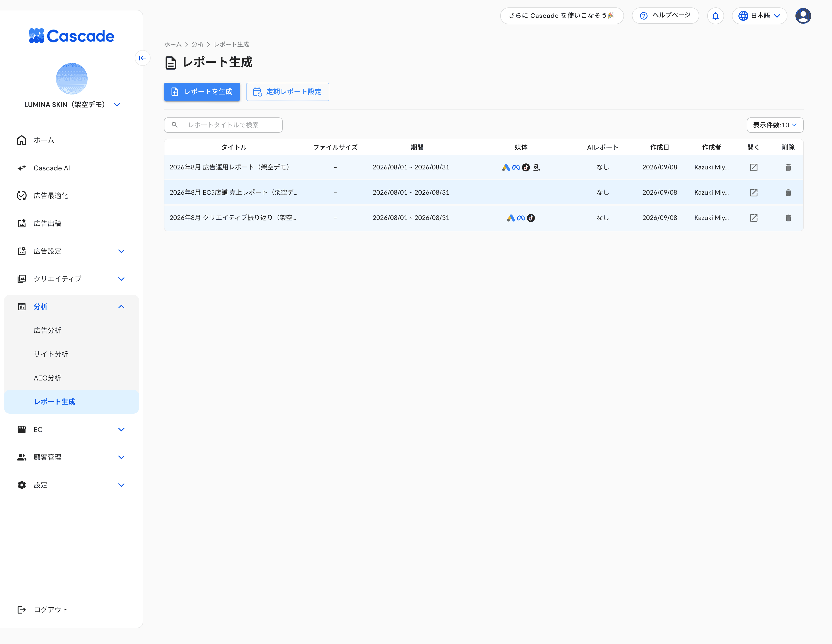This screenshot has width=832, height=644.
Task: Click the LUMINA SKIN account avatar circle
Action: [x=72, y=79]
